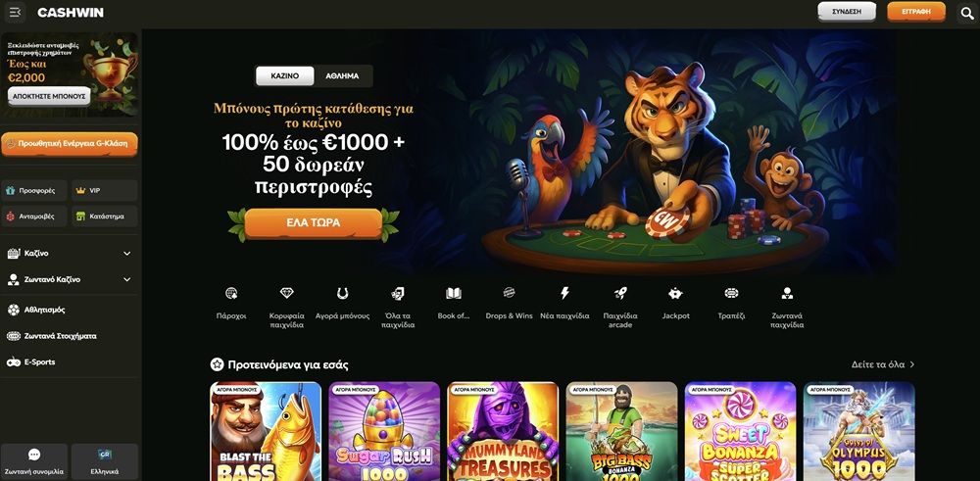Open the Sweet Bonanza Super Scatter thumbnail
Screen dimensions: 980x481
pos(740,431)
